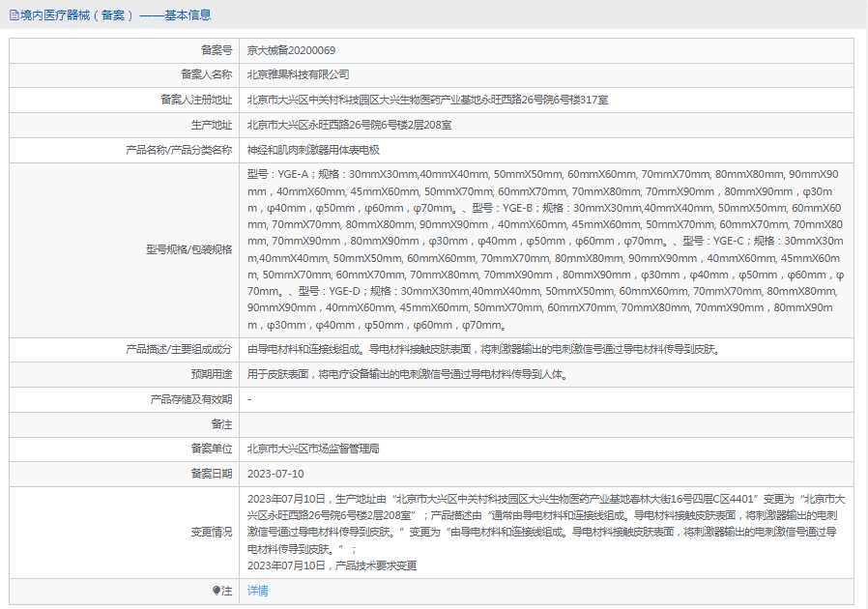The height and width of the screenshot is (609, 868).
Task: Click the 备注 row label
Action: coord(222,424)
